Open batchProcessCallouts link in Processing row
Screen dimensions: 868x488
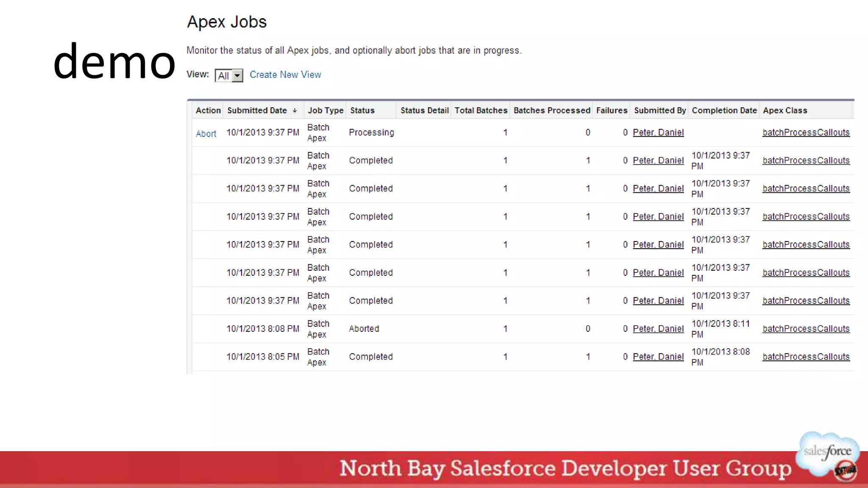(x=806, y=133)
